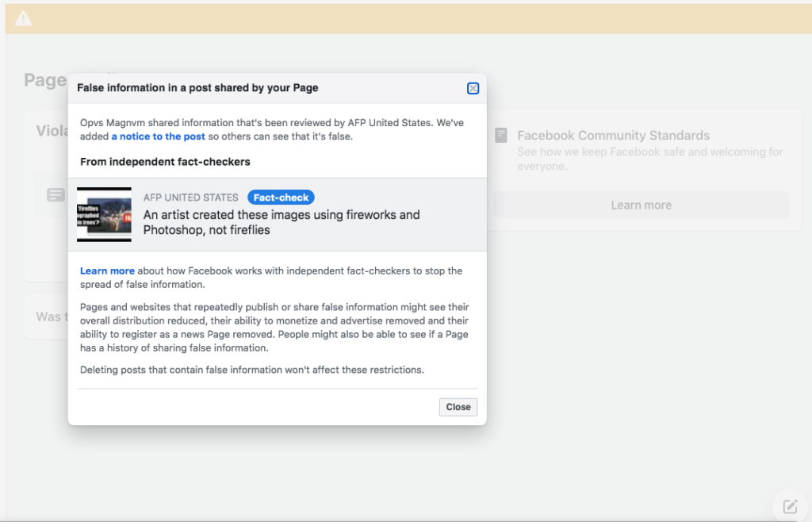The width and height of the screenshot is (812, 522).
Task: Click the compose edit icon at bottom right
Action: pos(791,506)
